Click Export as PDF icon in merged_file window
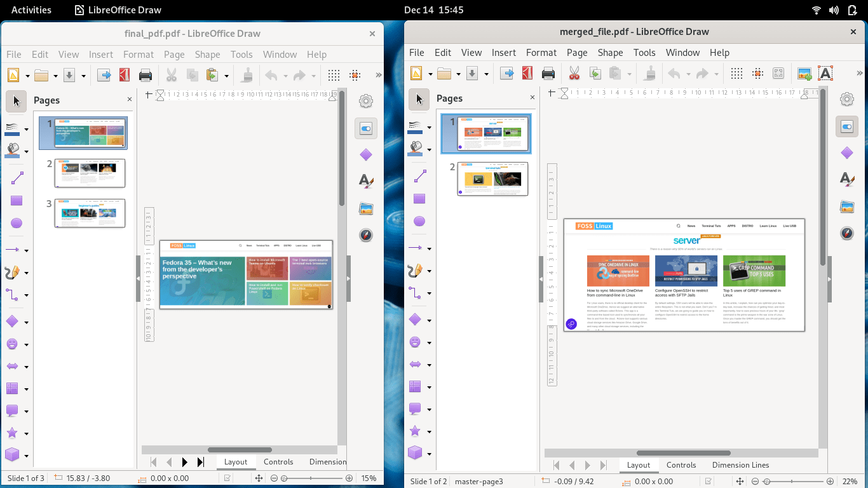Viewport: 868px width, 488px height. click(527, 74)
